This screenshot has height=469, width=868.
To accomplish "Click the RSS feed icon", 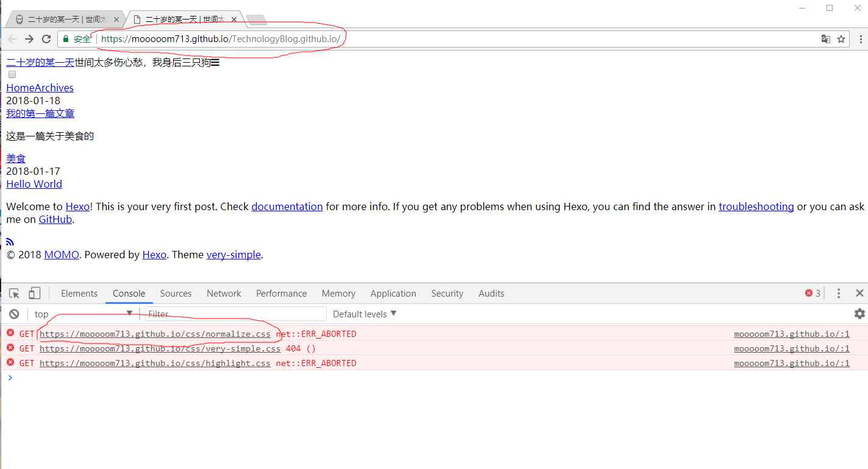I will point(10,242).
